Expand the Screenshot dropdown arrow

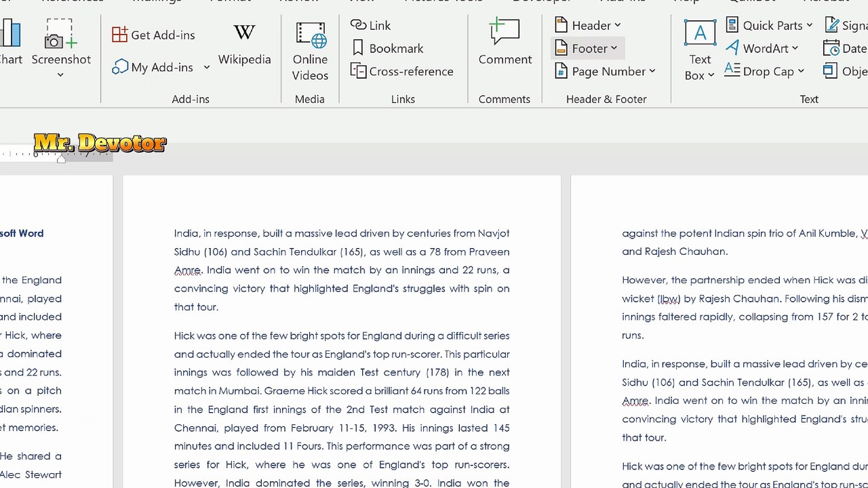[x=60, y=75]
